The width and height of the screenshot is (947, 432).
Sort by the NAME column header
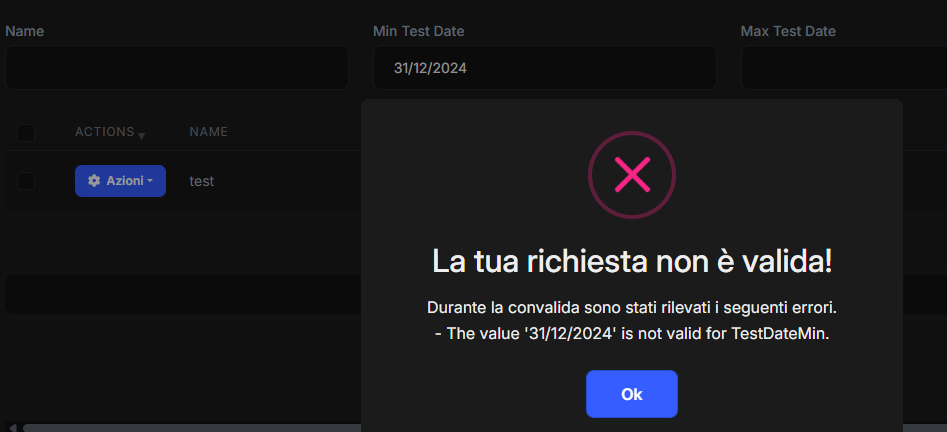tap(208, 132)
